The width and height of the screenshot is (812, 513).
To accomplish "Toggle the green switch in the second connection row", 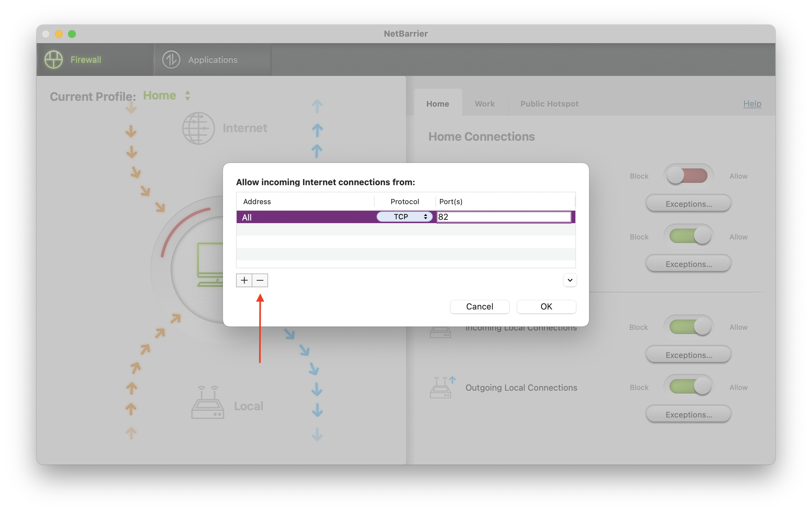I will [689, 236].
